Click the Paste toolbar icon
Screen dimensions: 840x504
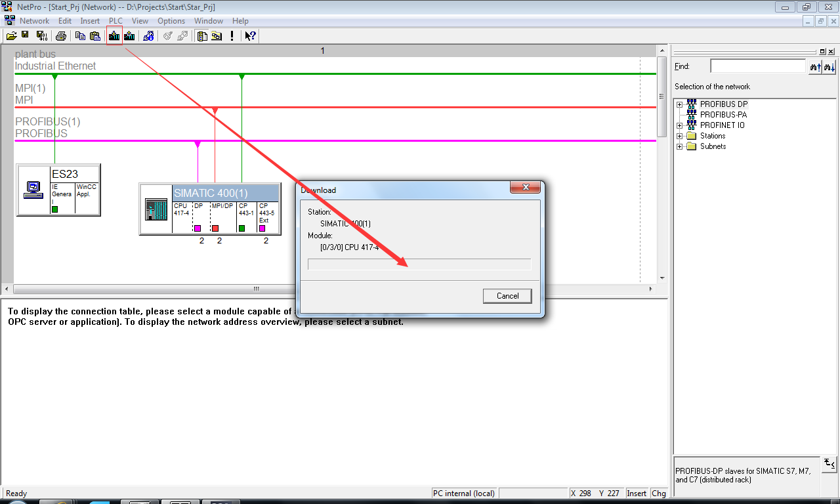95,35
